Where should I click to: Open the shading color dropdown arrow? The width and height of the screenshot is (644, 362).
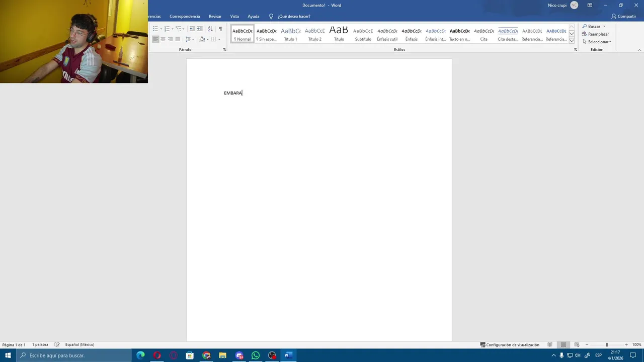click(x=208, y=39)
